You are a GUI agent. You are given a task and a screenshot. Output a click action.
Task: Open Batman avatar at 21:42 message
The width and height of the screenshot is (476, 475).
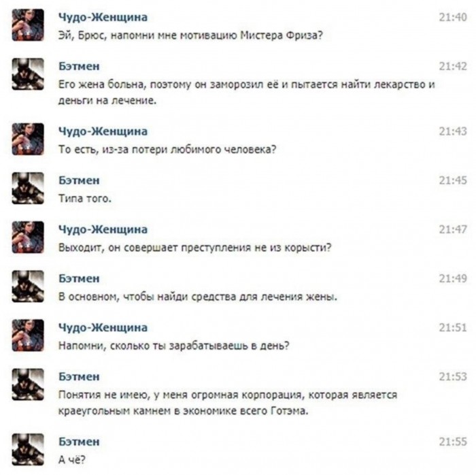point(28,74)
